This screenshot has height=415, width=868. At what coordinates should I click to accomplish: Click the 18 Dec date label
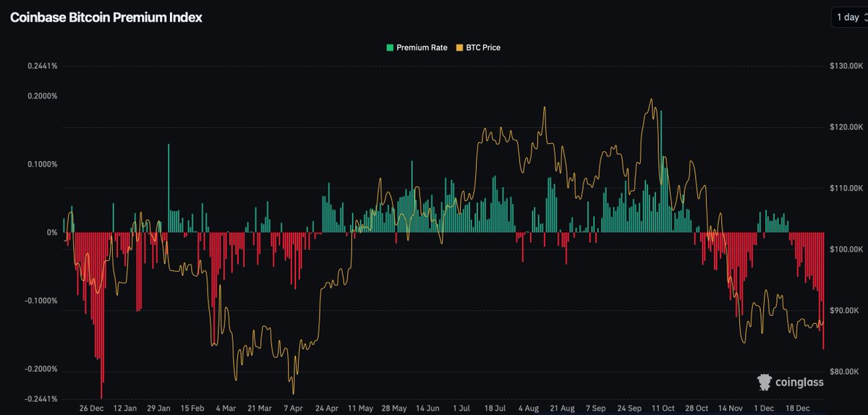(x=799, y=408)
